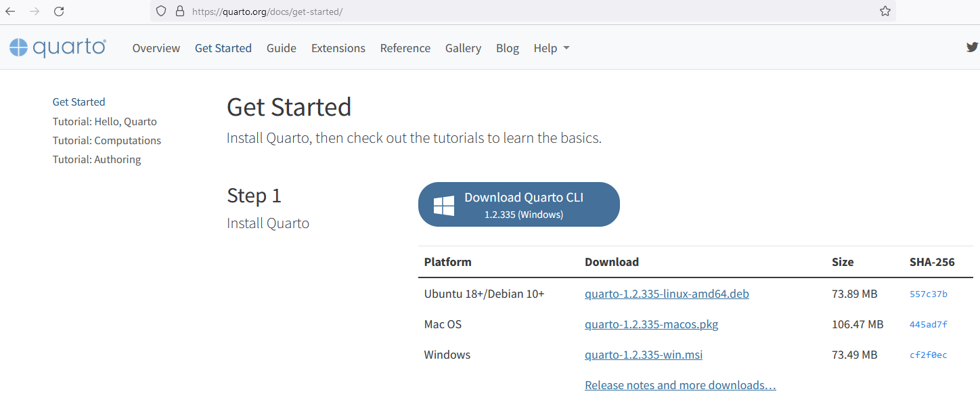Open the Overview nav item
This screenshot has width=980, height=402.
pos(156,48)
